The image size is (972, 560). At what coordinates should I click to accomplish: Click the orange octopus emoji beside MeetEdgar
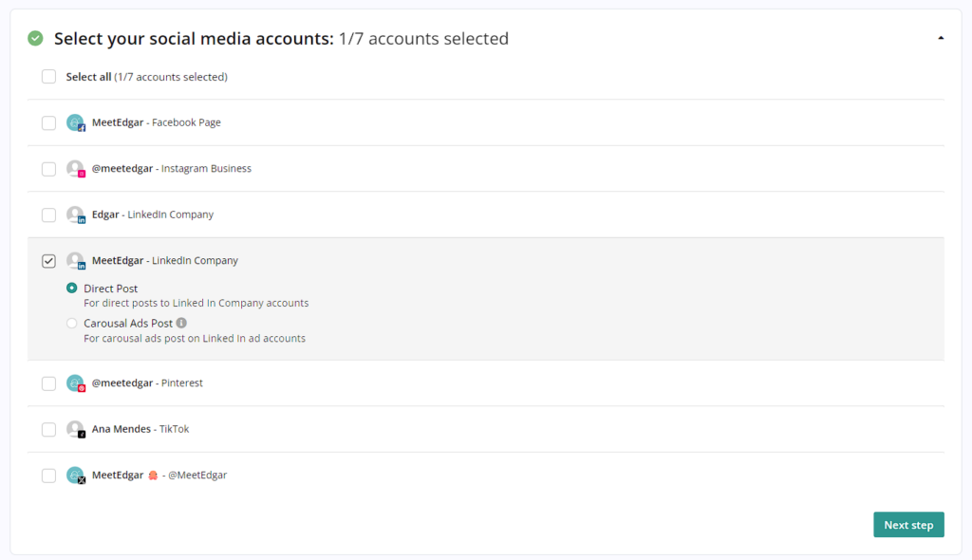point(153,475)
